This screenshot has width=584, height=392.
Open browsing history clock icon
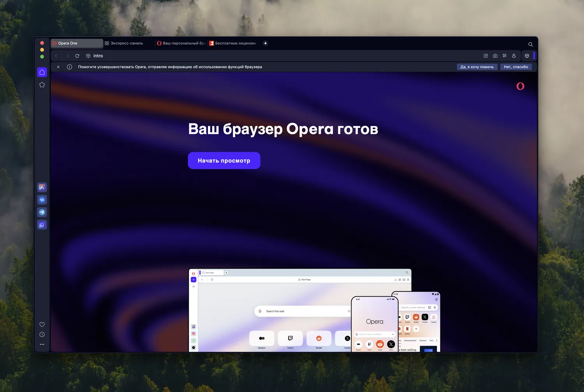tap(42, 334)
